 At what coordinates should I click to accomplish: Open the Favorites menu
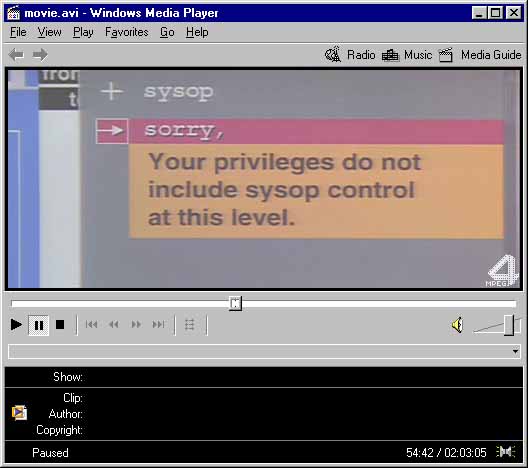tap(127, 32)
